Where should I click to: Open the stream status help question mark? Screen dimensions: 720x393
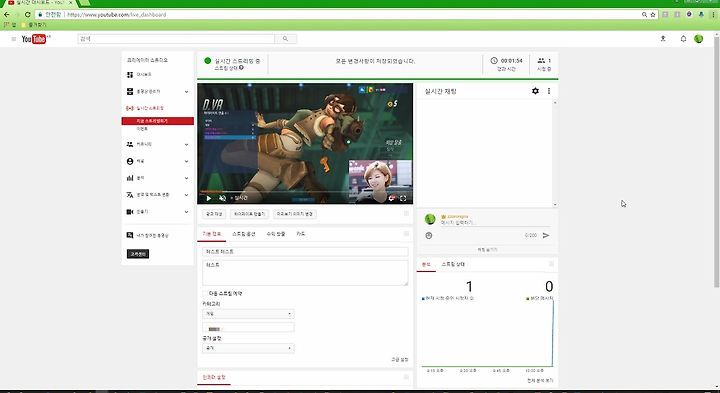coord(241,68)
